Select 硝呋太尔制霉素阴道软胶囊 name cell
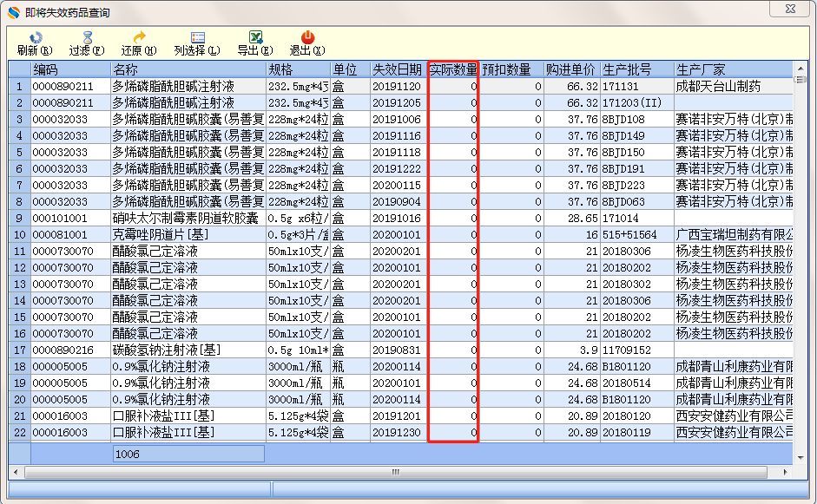The width and height of the screenshot is (817, 504). pos(188,218)
